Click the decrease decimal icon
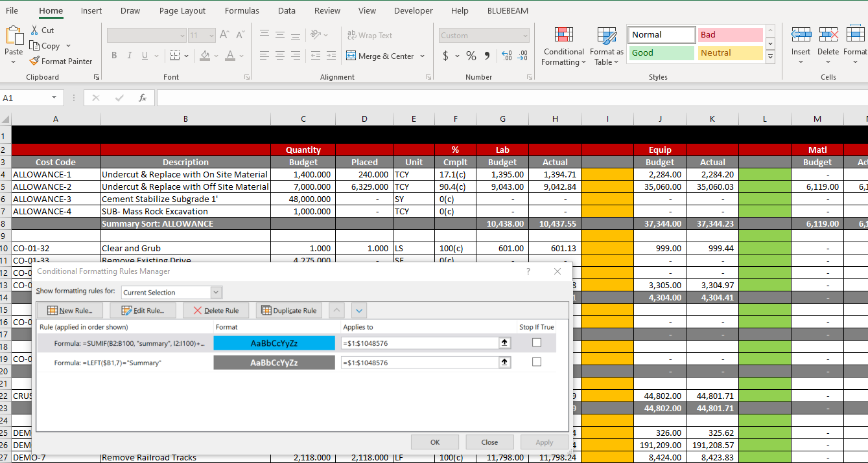Viewport: 868px width, 463px height. coord(522,56)
